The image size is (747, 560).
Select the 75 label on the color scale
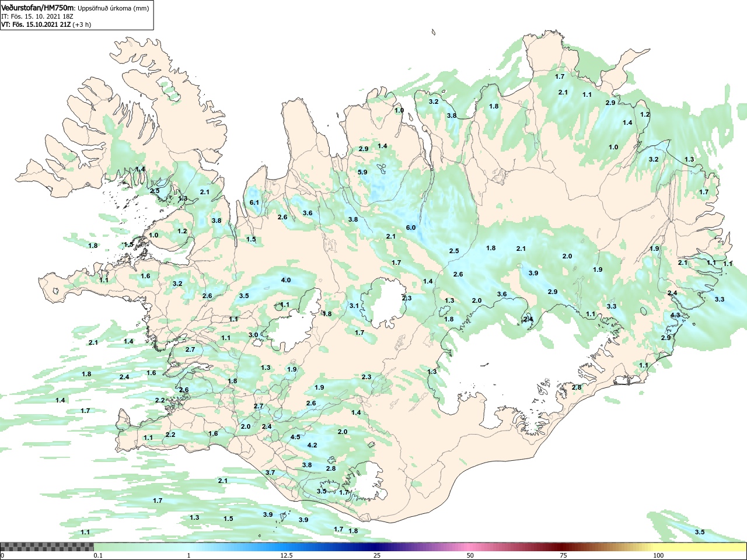coord(563,555)
